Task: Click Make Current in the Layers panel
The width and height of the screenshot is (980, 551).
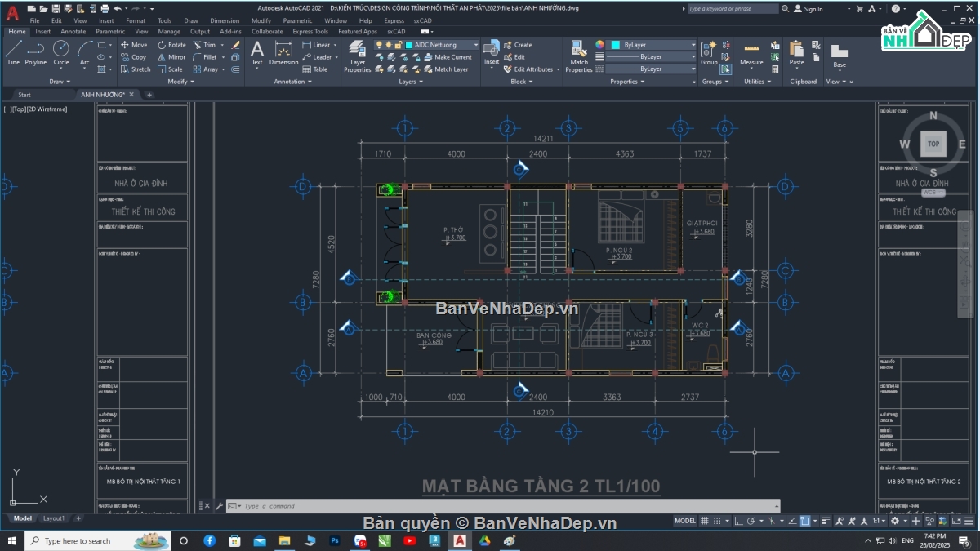Action: point(454,57)
